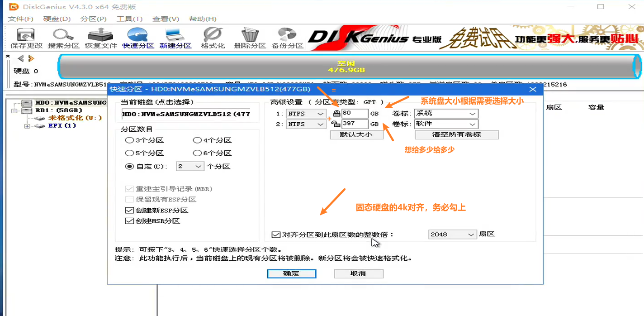The image size is (644, 316).
Task: Click the DiskGenius app icon in title bar
Action: tap(14, 7)
